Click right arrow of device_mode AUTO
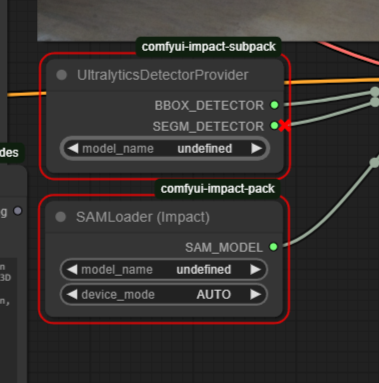 coord(256,294)
